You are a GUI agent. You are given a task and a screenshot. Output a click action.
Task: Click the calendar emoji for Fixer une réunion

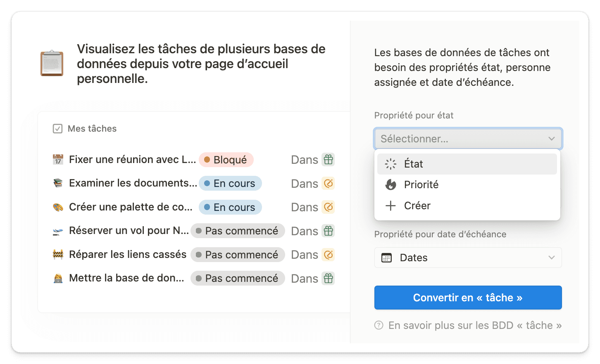[58, 160]
